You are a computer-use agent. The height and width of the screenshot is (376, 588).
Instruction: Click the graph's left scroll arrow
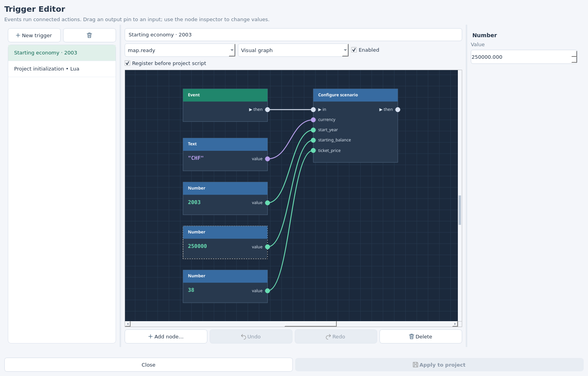[x=127, y=324]
